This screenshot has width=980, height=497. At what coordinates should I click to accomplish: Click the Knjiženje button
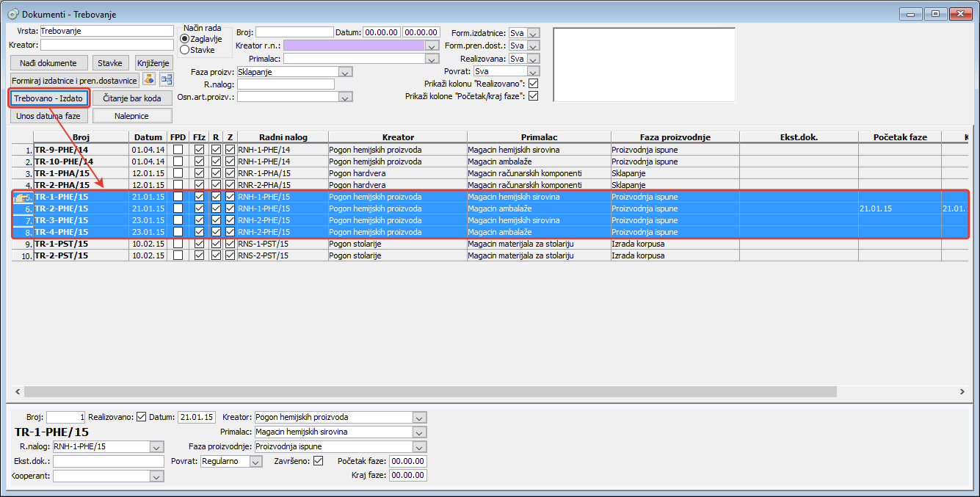coord(153,63)
